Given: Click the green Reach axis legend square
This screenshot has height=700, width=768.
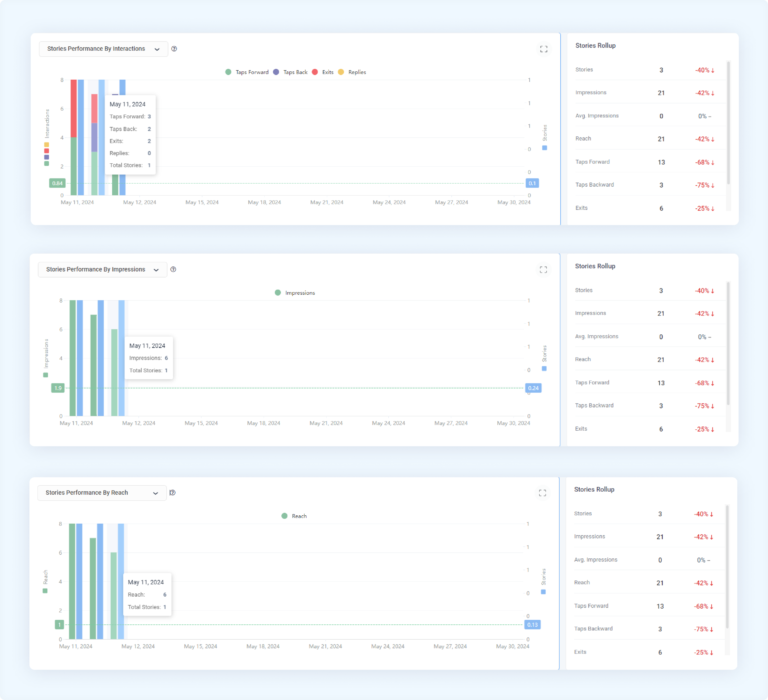Looking at the screenshot, I should tap(45, 591).
